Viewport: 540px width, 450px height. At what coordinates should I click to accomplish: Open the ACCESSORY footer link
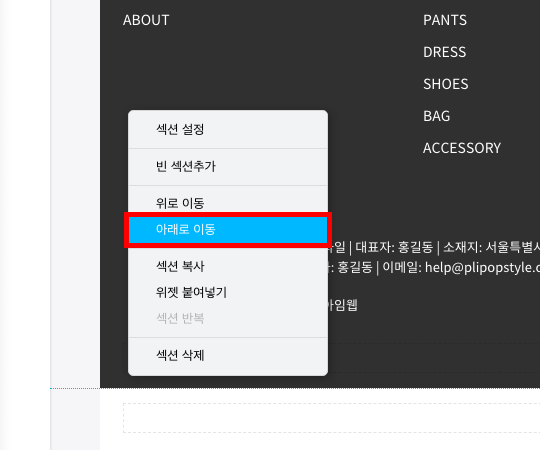(x=462, y=148)
